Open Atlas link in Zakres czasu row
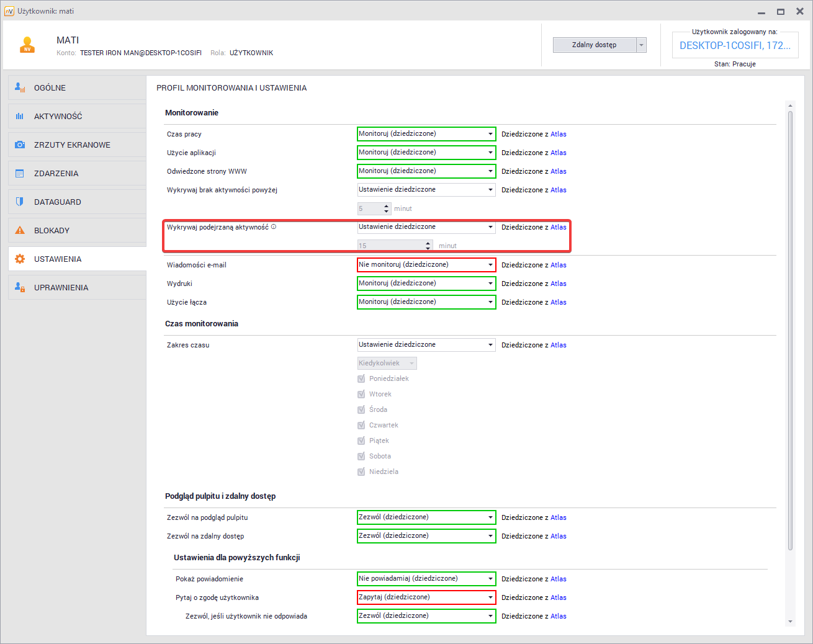 [559, 345]
